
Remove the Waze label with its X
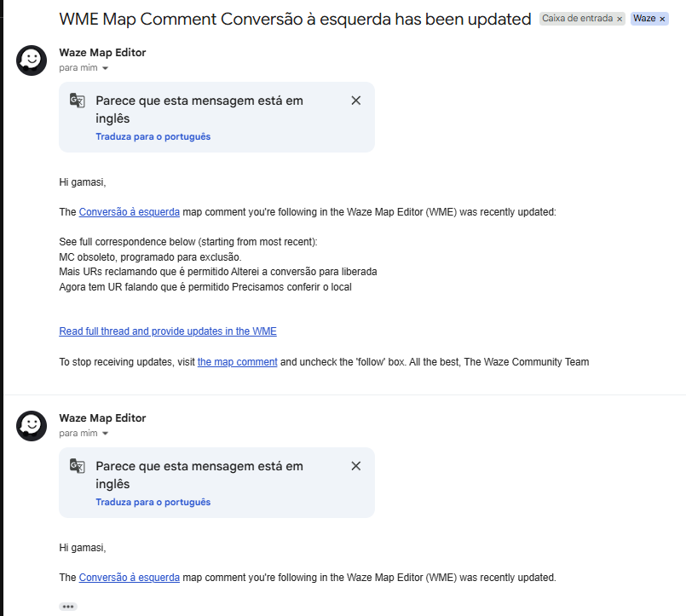662,19
